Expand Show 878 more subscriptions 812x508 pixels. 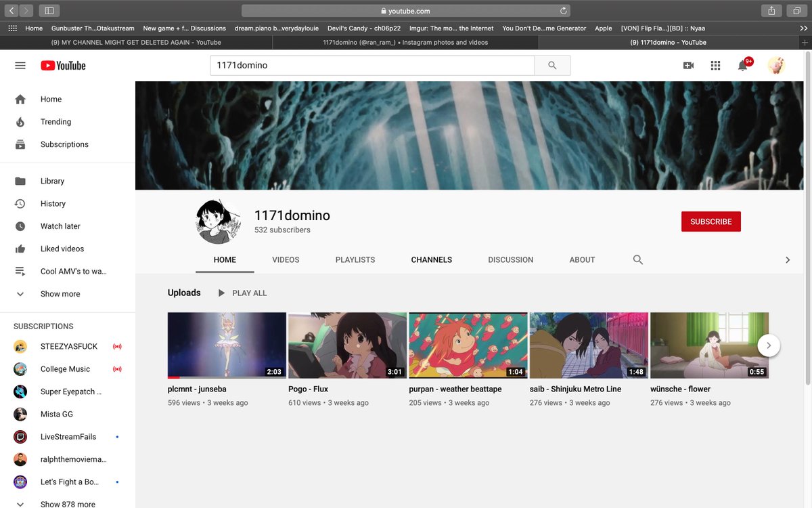tap(68, 503)
